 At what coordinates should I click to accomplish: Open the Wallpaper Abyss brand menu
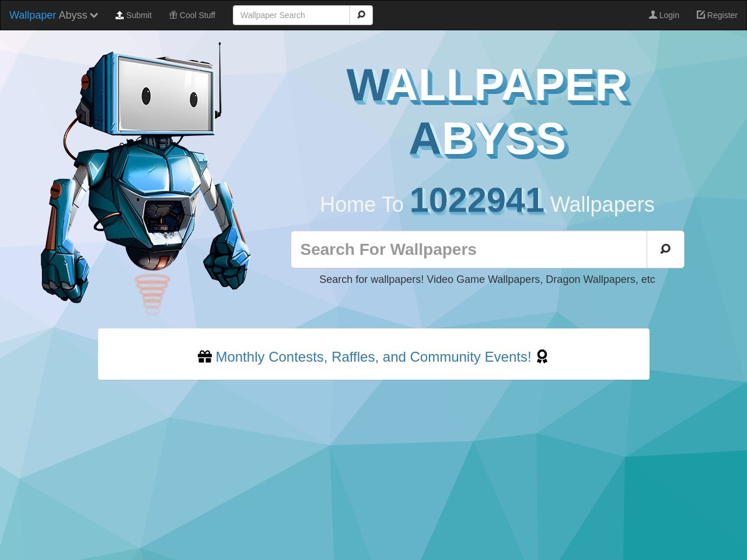48,15
